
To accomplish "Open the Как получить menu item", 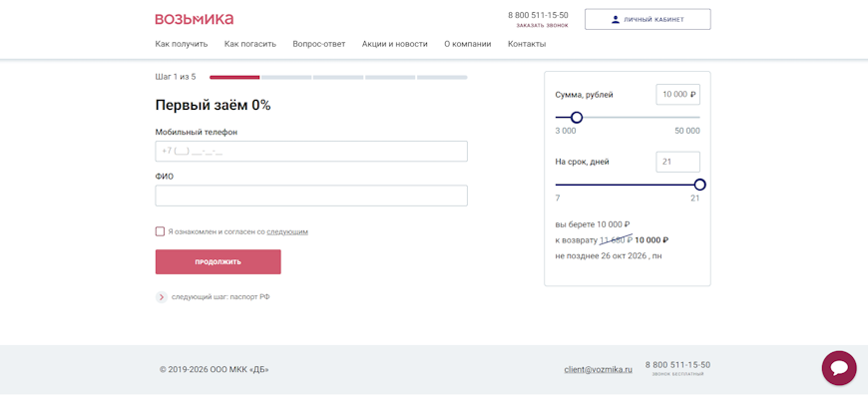I will coord(182,44).
